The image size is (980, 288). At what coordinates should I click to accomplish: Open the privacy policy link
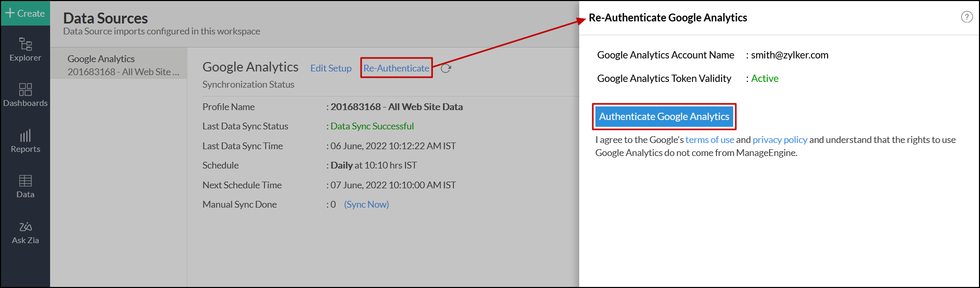point(780,140)
